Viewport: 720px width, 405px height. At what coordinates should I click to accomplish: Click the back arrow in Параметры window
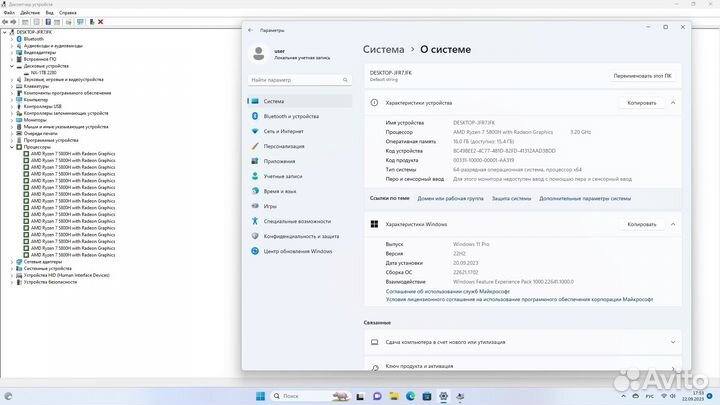[x=250, y=30]
